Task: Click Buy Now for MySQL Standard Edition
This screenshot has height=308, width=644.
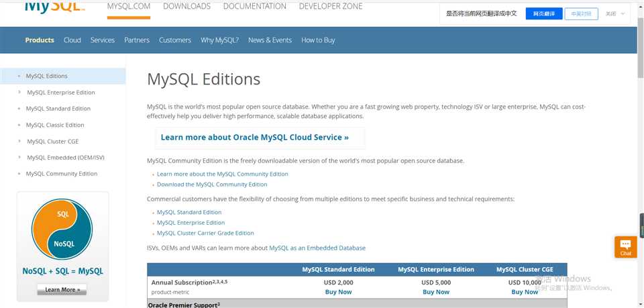Action: point(338,292)
